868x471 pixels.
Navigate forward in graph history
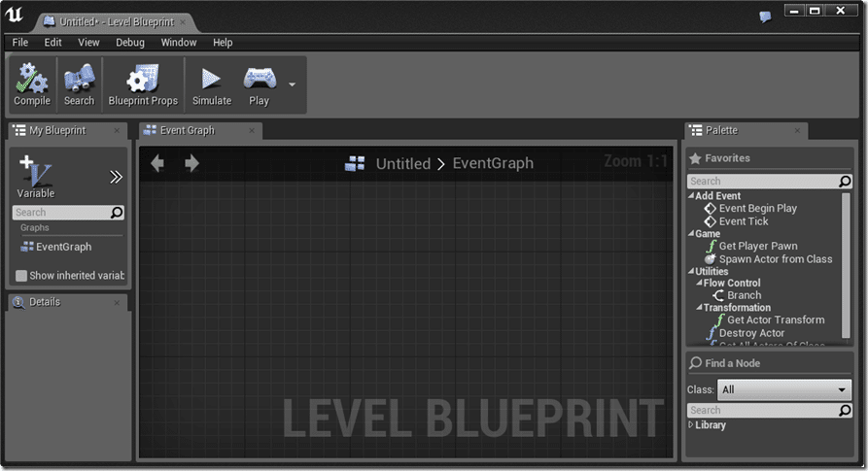[191, 163]
